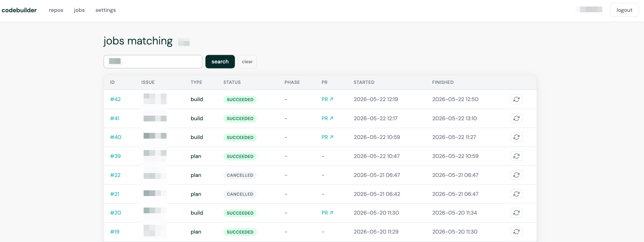Click the refresh icon in the #39 row

[517, 156]
